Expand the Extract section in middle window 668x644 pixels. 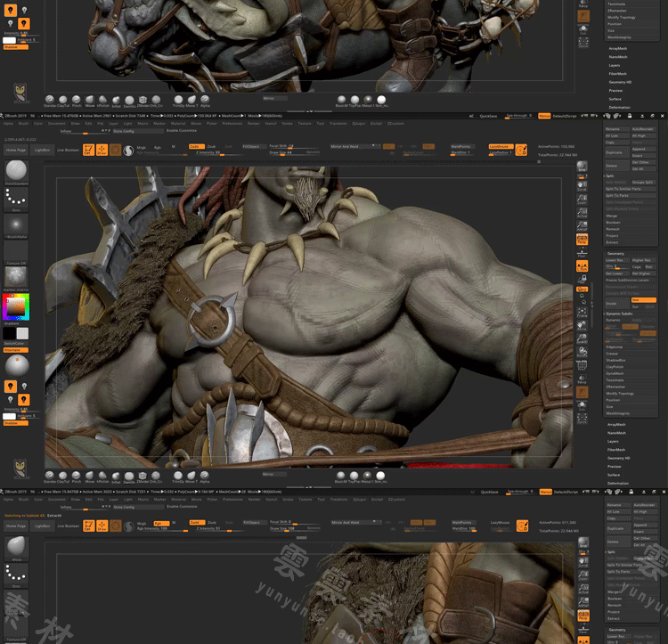coord(612,242)
